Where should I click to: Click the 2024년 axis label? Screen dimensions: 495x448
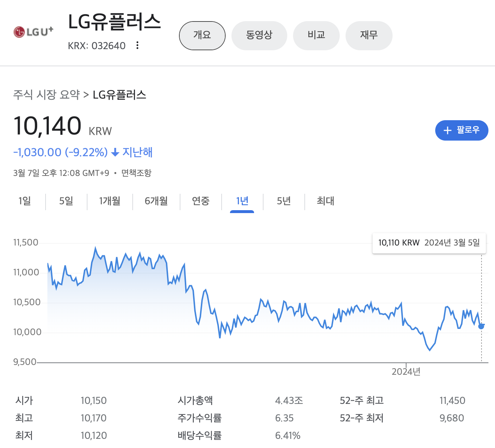[x=406, y=372]
